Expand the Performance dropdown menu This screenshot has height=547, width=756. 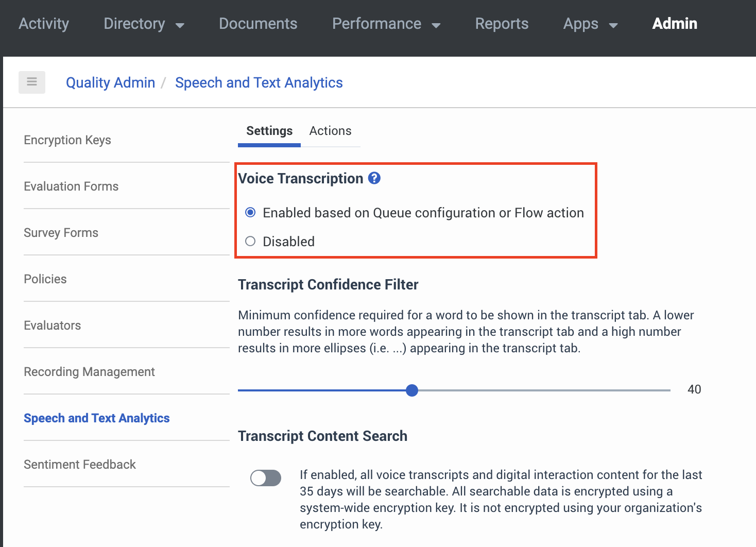click(x=386, y=24)
